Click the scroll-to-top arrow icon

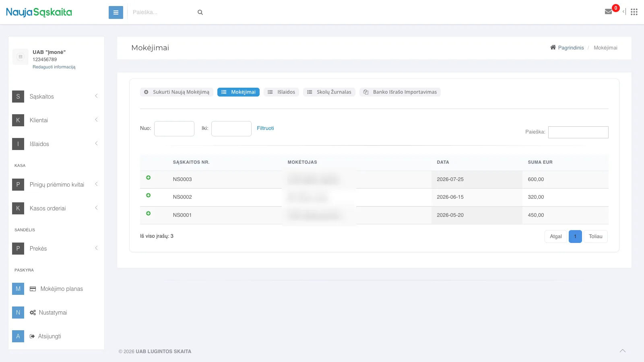(623, 351)
